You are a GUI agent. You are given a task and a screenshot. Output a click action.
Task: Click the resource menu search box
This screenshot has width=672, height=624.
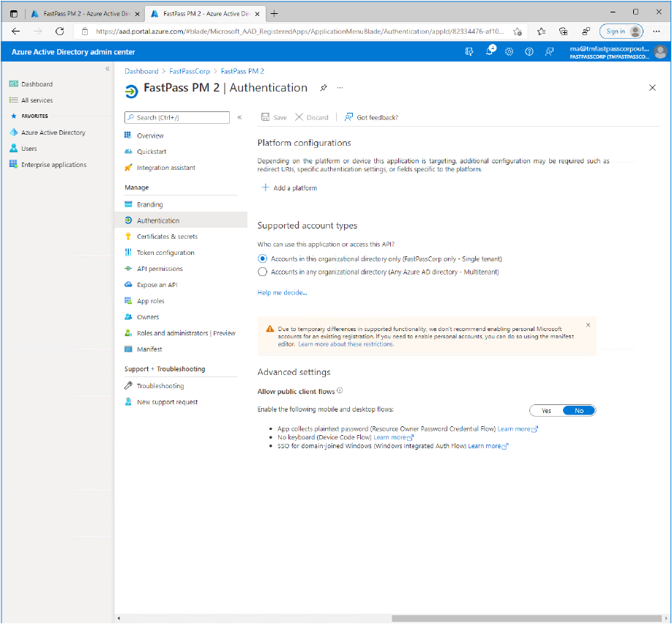point(177,117)
